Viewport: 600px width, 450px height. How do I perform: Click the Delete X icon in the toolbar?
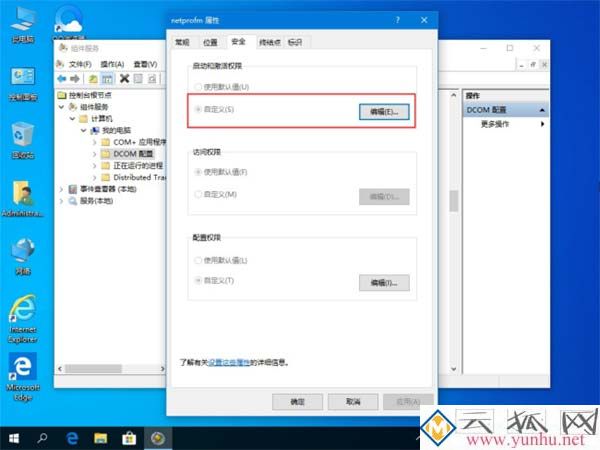pyautogui.click(x=124, y=79)
